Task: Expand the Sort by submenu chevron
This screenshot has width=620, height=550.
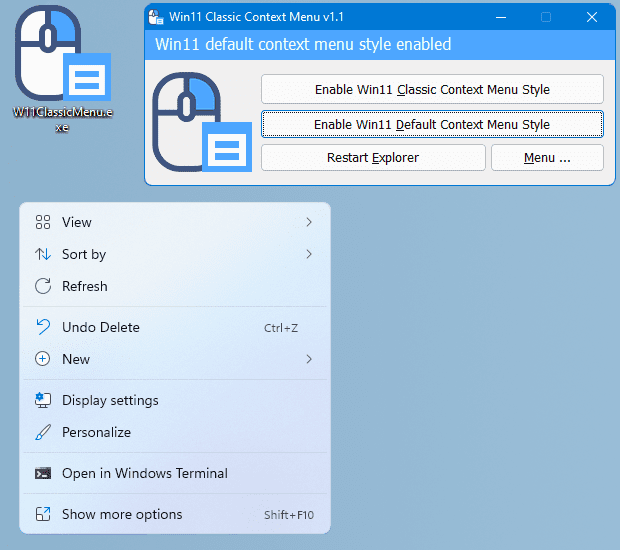Action: [309, 254]
